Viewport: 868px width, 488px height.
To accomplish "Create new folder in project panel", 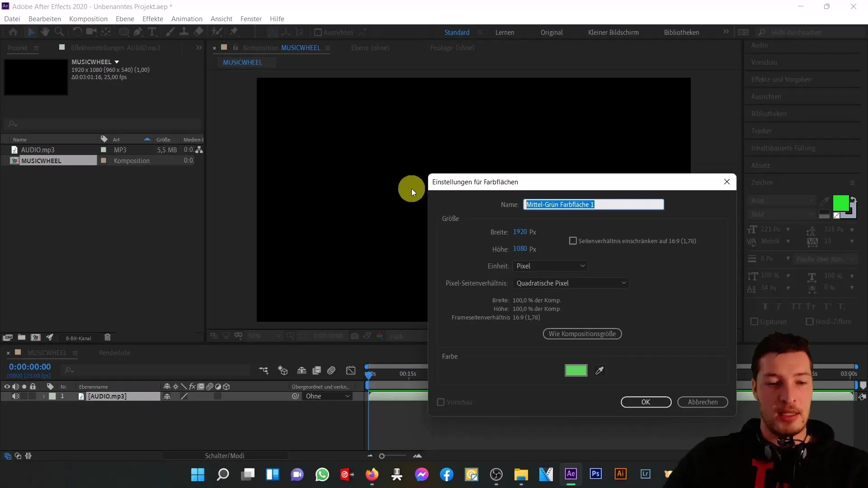I will point(22,338).
